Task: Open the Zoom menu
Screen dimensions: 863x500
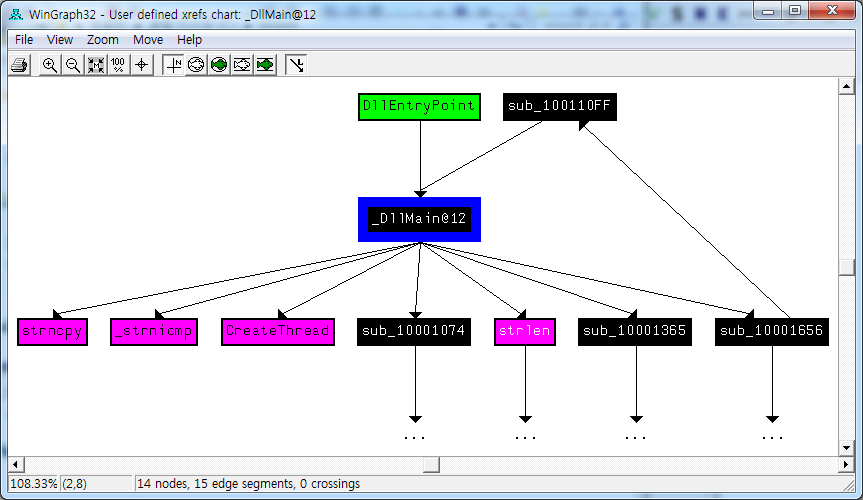Action: point(103,40)
